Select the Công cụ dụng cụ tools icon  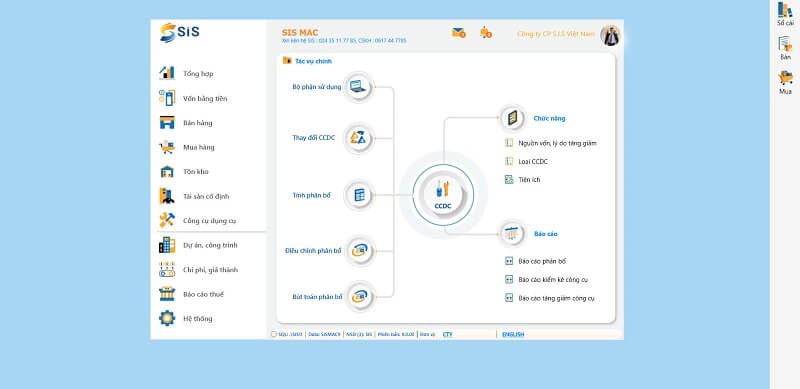coord(167,220)
